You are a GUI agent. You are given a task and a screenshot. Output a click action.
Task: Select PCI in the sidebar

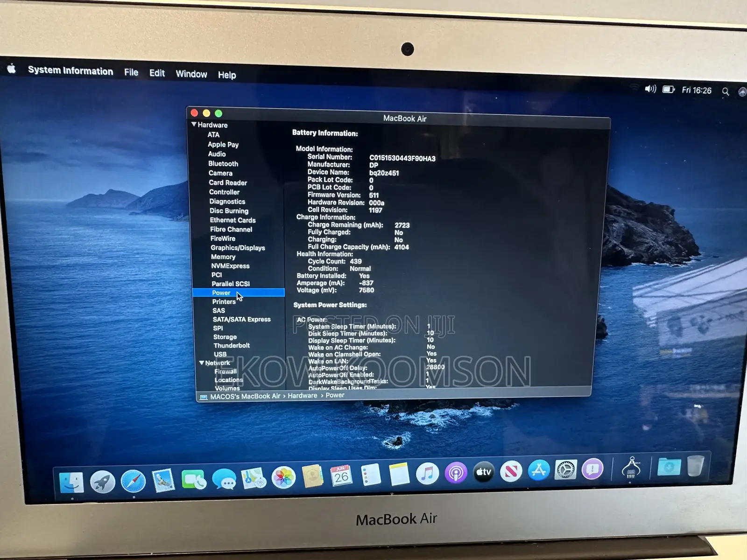pyautogui.click(x=216, y=275)
